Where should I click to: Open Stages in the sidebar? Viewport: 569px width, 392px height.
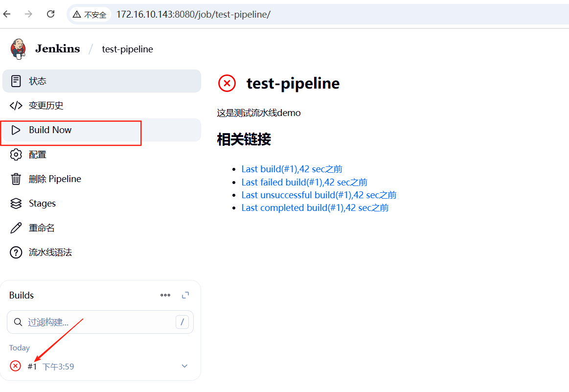[102, 204]
